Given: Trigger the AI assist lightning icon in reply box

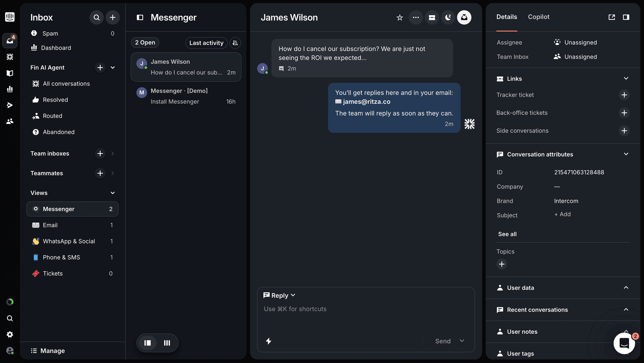Looking at the screenshot, I should [269, 341].
